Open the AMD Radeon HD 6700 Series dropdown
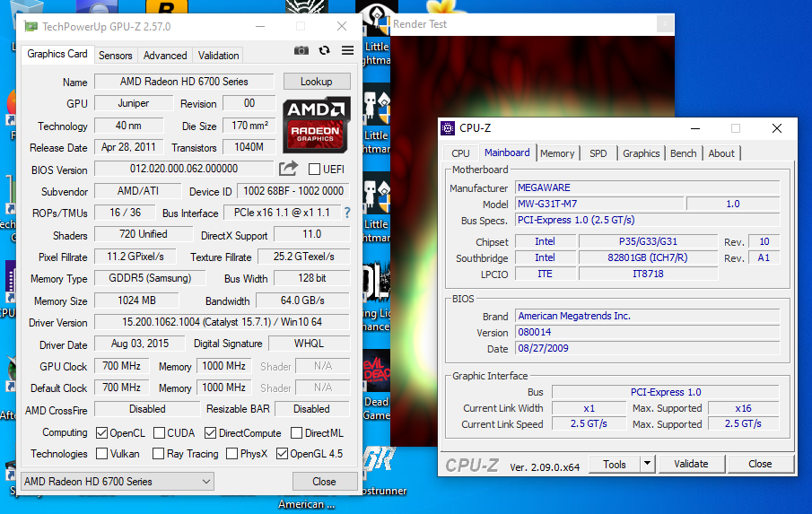This screenshot has width=812, height=514. click(x=118, y=482)
